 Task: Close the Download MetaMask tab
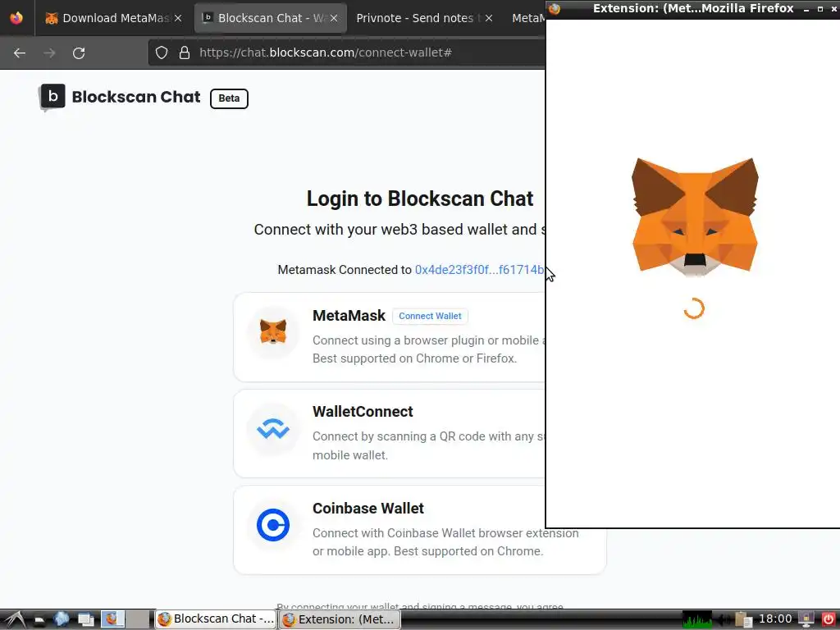pyautogui.click(x=178, y=18)
